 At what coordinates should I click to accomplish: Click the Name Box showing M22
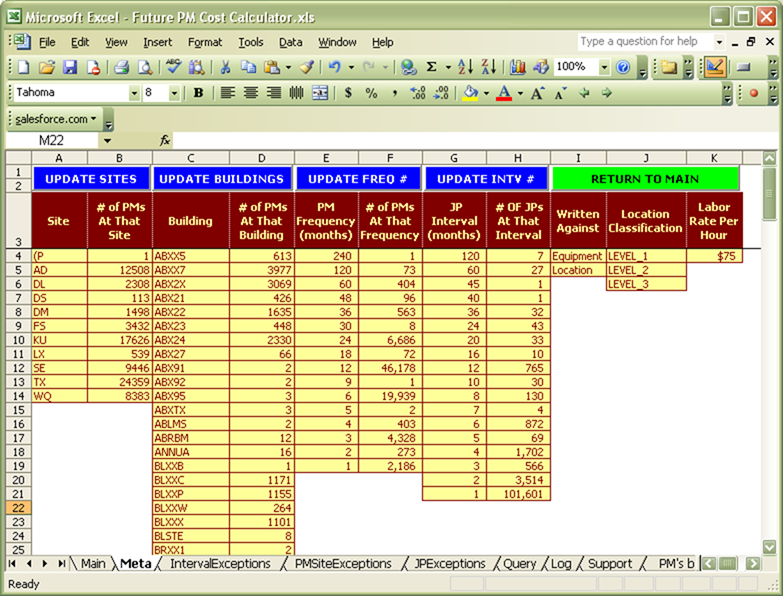point(52,141)
